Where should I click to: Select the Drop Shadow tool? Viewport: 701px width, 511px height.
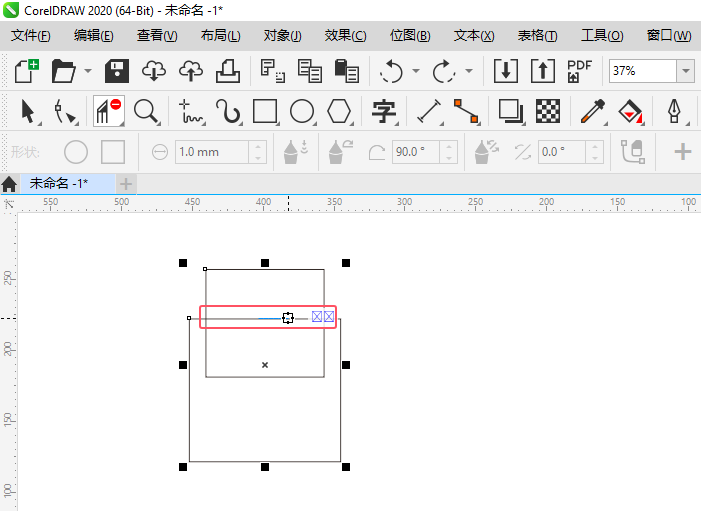[x=511, y=111]
